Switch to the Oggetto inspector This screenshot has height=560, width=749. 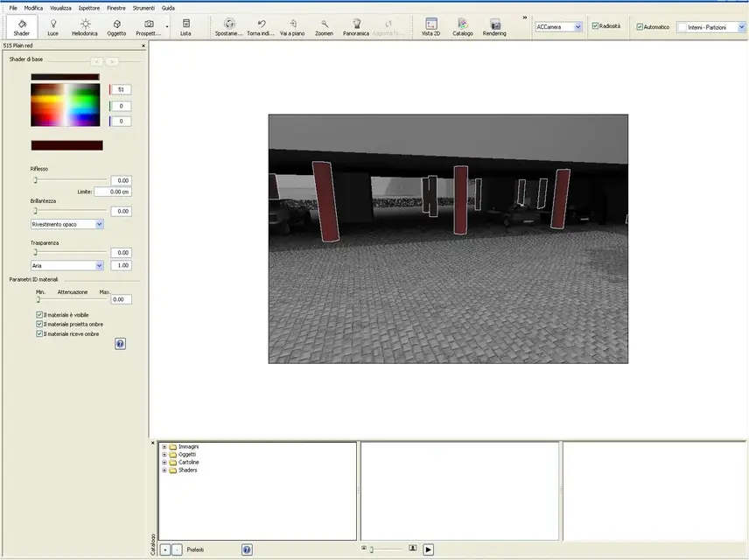pyautogui.click(x=116, y=27)
